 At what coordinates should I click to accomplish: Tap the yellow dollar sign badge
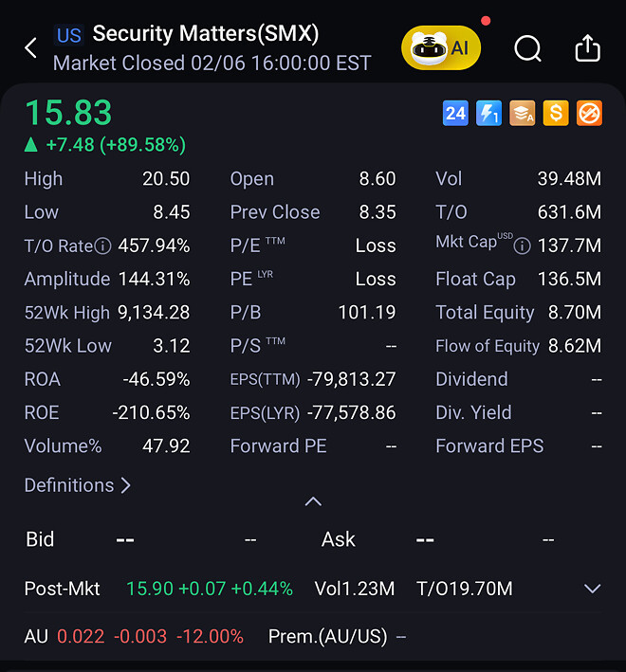tap(555, 114)
